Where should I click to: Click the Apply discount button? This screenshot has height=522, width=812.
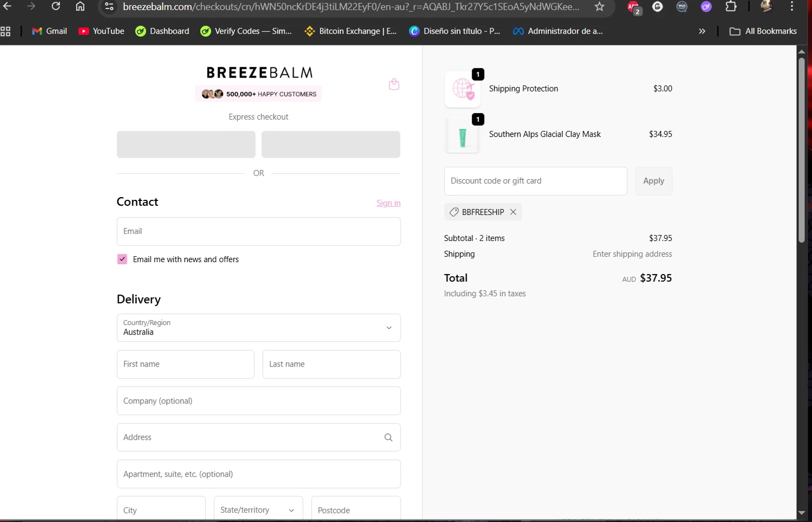point(653,181)
